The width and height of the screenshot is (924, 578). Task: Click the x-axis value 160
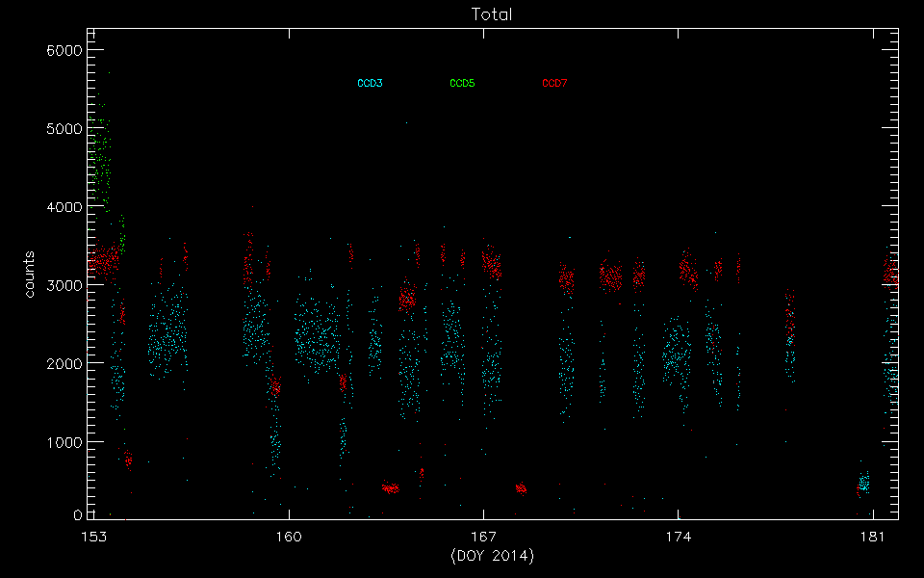click(289, 537)
